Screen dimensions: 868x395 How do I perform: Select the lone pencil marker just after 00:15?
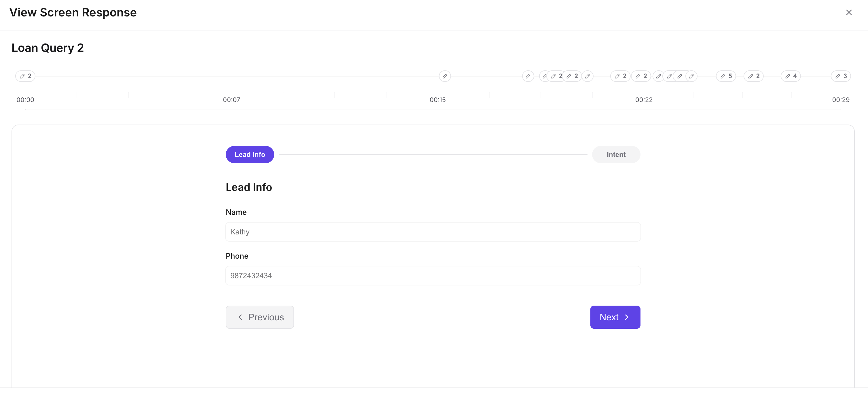445,76
